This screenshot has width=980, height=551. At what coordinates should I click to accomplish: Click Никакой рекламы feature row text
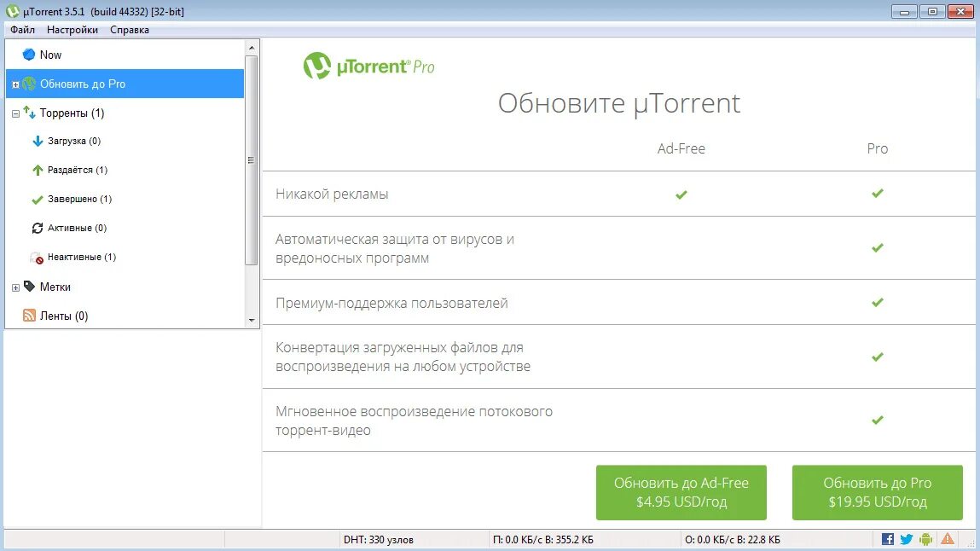click(x=332, y=194)
